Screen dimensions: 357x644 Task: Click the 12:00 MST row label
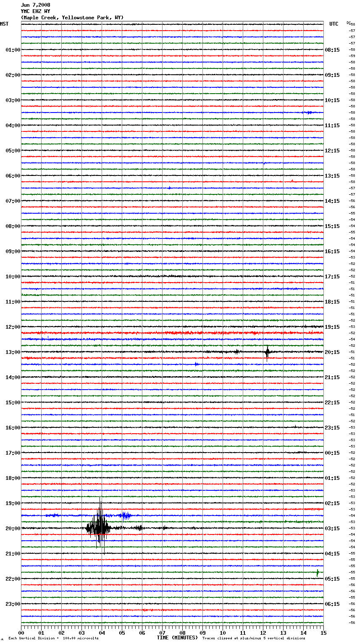coord(13,327)
